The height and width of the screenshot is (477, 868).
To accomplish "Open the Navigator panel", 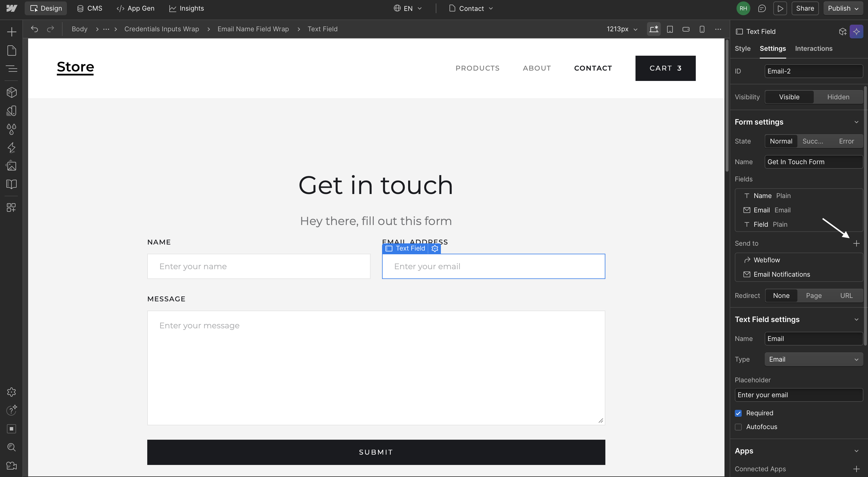I will (11, 68).
